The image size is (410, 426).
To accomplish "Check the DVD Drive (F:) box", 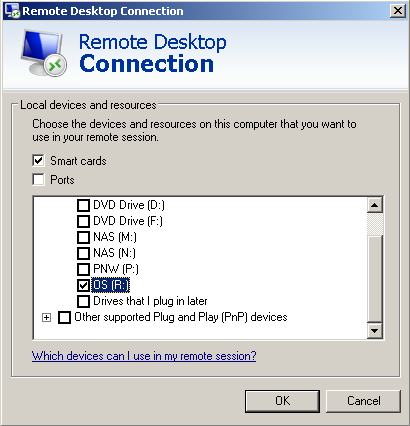I will pyautogui.click(x=83, y=221).
